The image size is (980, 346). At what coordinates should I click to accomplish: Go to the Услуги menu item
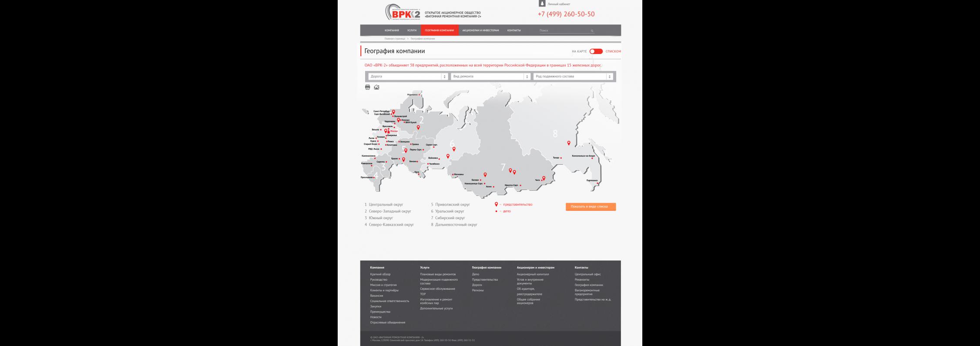(412, 31)
